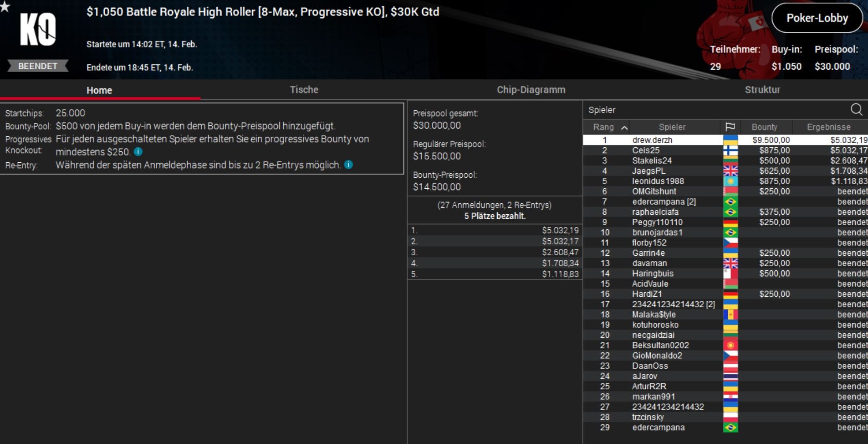
Task: Toggle the Rang column sort arrow
Action: pyautogui.click(x=624, y=128)
